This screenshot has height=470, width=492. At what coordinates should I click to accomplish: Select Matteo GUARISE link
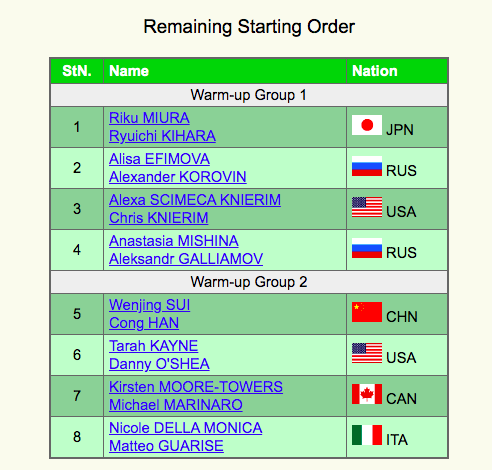[166, 446]
